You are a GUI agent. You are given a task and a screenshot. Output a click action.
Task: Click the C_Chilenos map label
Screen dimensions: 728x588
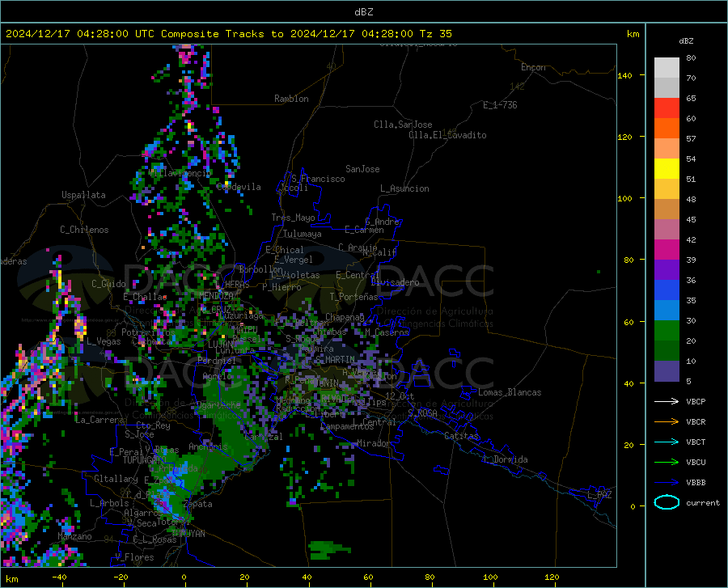[x=84, y=230]
